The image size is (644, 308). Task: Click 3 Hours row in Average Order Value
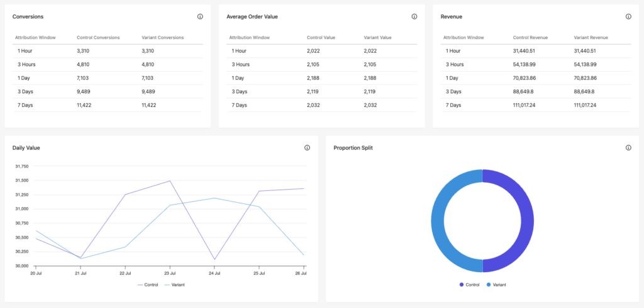click(321, 64)
